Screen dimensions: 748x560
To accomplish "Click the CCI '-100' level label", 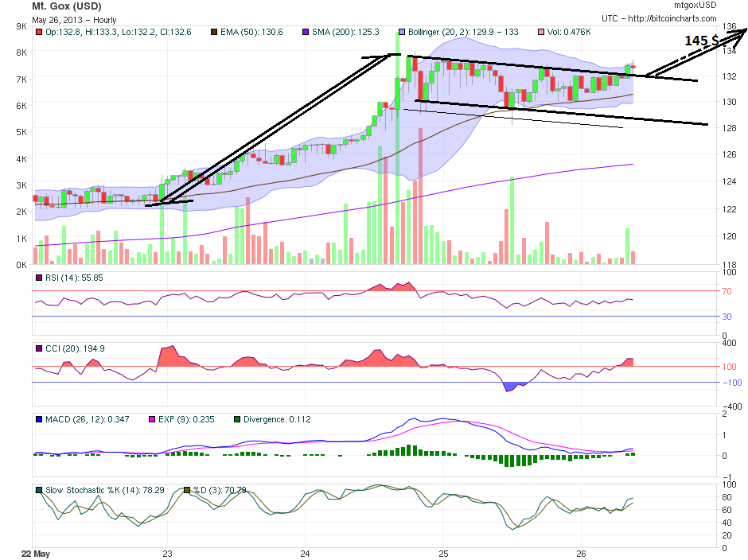I will pos(732,383).
